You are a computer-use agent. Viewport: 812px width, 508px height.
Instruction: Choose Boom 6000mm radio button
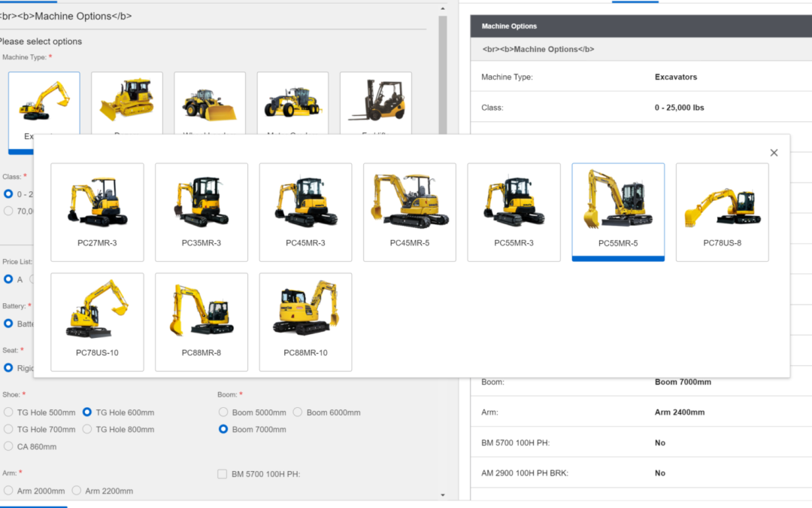point(298,412)
